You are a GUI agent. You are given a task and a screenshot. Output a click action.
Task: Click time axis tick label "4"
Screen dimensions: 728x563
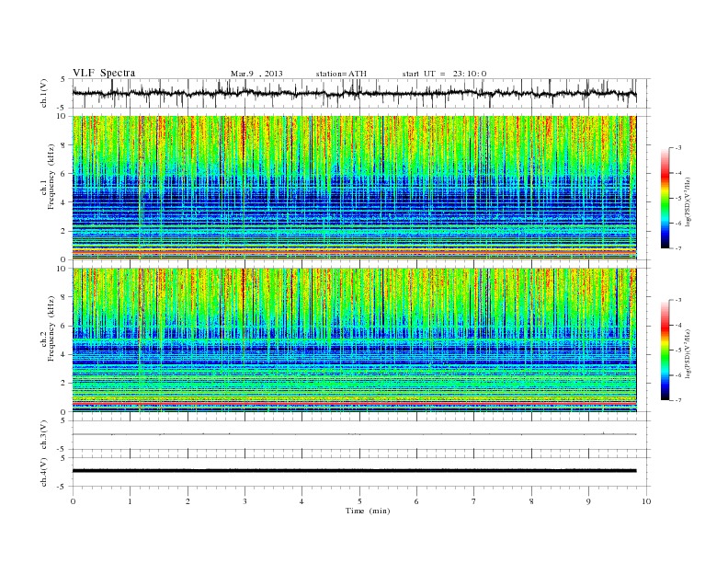click(x=301, y=501)
